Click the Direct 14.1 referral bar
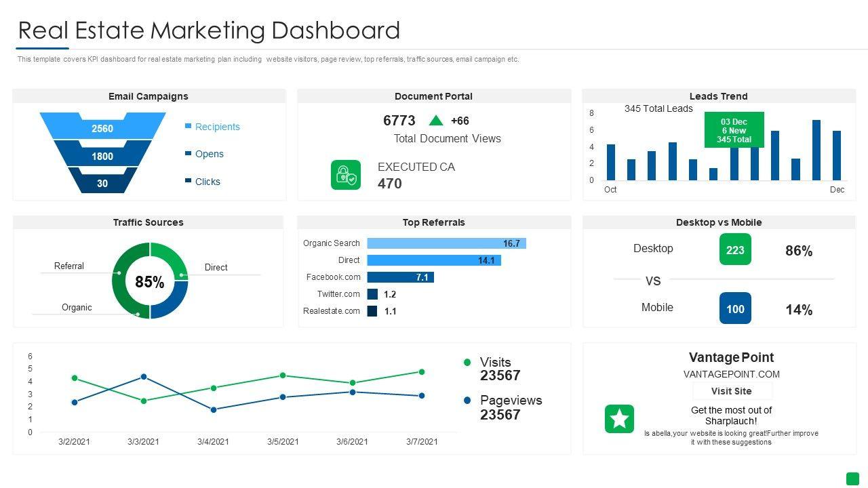This screenshot has width=868, height=488. click(x=434, y=260)
